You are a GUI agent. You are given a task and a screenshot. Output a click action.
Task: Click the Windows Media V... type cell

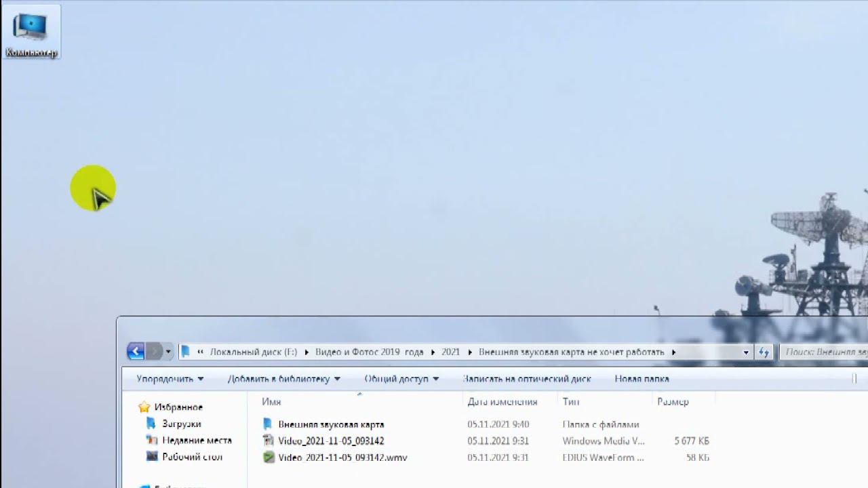[x=604, y=441]
